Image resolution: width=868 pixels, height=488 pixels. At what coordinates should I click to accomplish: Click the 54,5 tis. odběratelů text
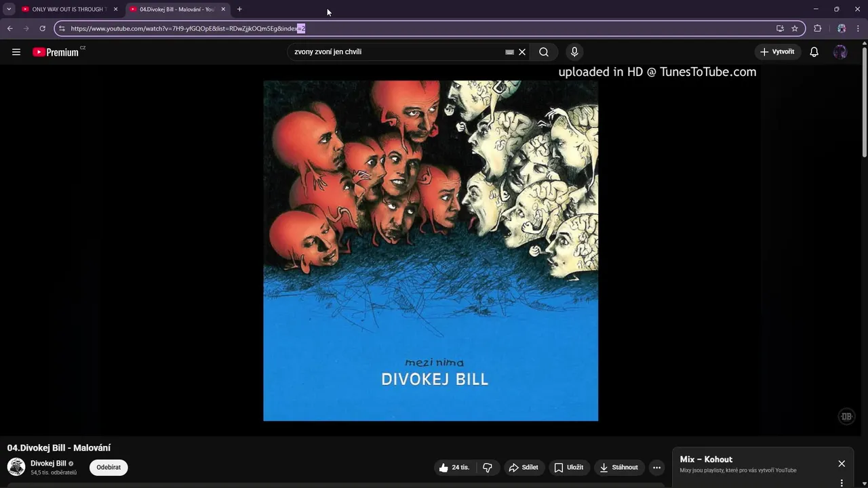tap(54, 472)
